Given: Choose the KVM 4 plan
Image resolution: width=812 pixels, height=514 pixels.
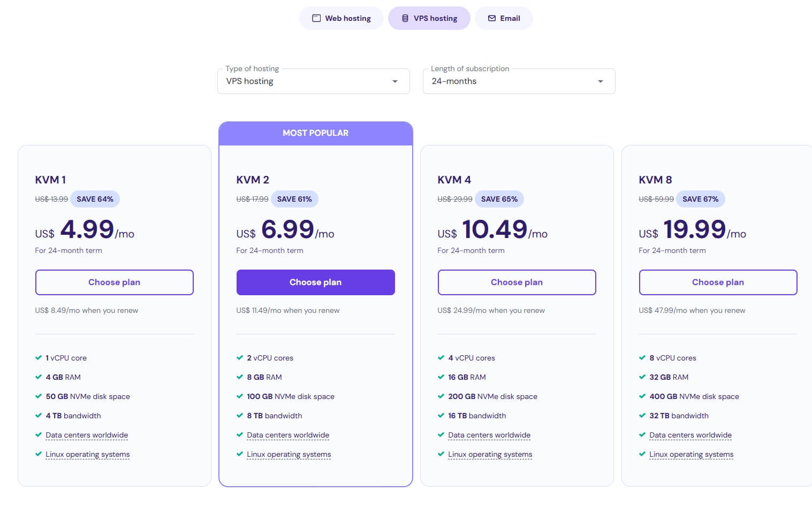Looking at the screenshot, I should coord(517,282).
